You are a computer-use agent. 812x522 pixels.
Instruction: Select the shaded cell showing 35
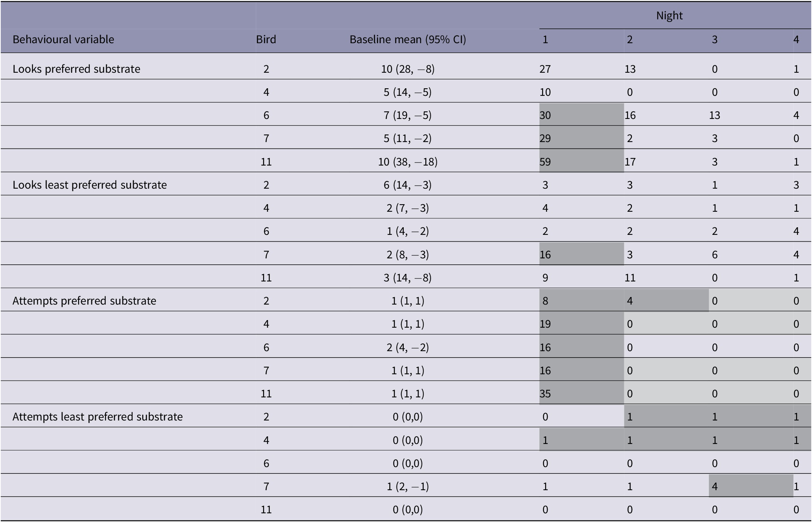tap(545, 394)
